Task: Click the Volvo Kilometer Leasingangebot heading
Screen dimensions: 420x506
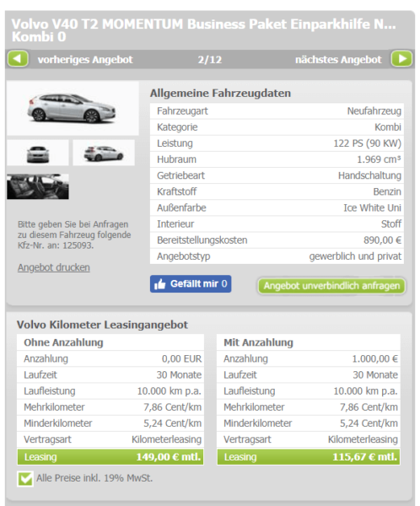Action: click(x=102, y=325)
